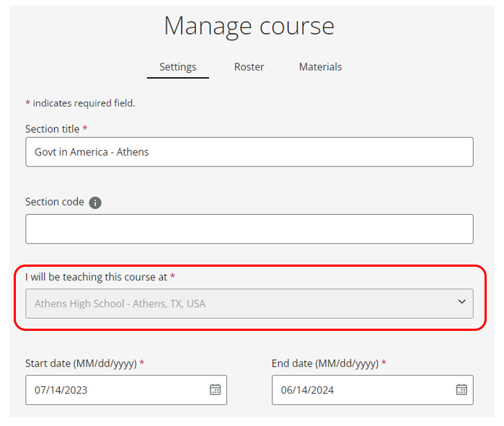Focus the empty Section code field
Image resolution: width=504 pixels, height=426 pixels.
pyautogui.click(x=249, y=229)
